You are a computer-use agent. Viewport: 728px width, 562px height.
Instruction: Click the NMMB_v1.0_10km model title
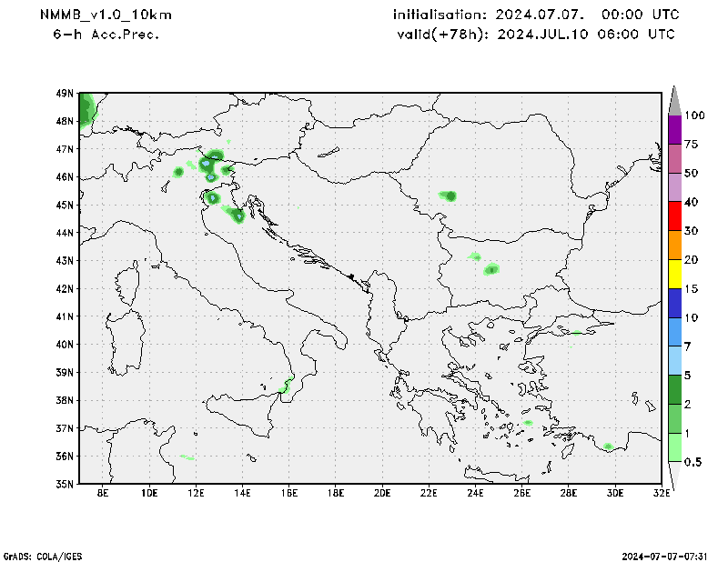pos(106,15)
